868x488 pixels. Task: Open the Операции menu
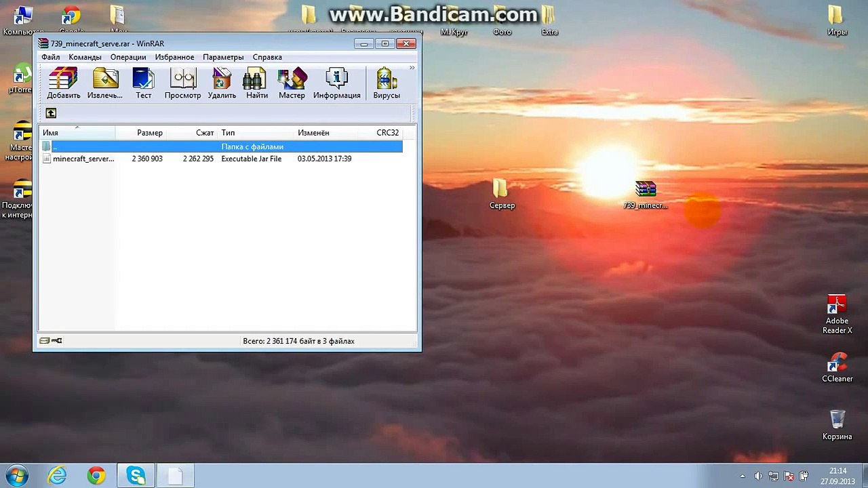pyautogui.click(x=128, y=57)
